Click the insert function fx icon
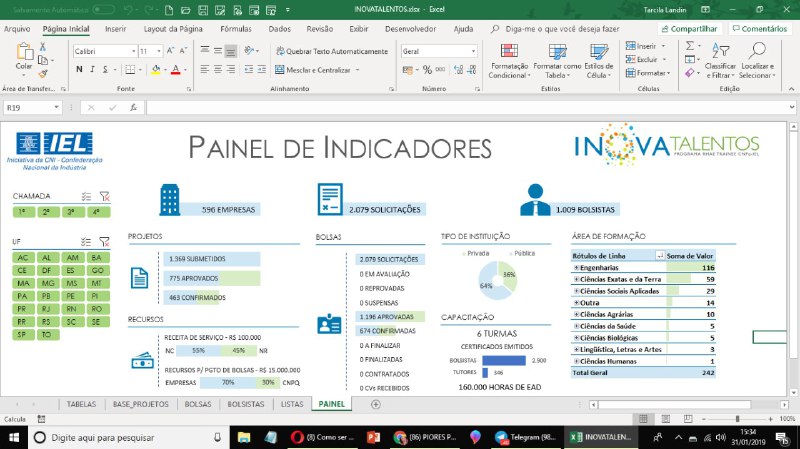800x449 pixels. click(x=133, y=108)
